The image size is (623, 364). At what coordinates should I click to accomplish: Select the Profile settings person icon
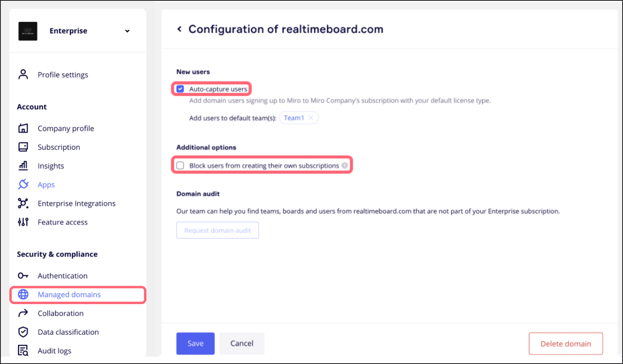(23, 74)
